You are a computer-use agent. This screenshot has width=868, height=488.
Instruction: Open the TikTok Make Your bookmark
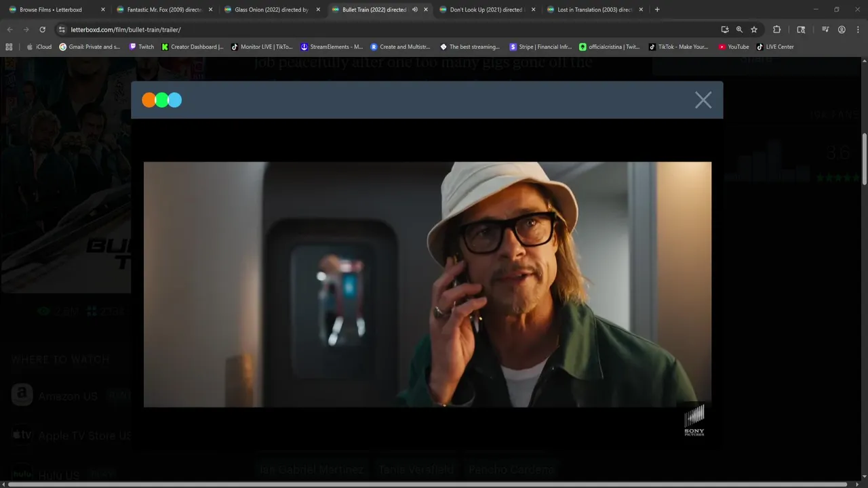pos(678,47)
